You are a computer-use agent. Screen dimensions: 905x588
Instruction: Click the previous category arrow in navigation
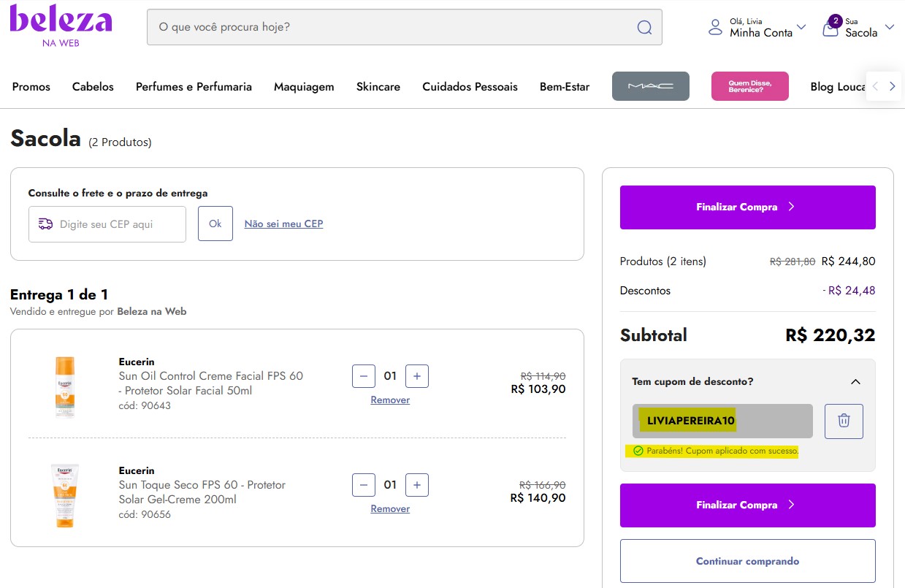pos(875,86)
